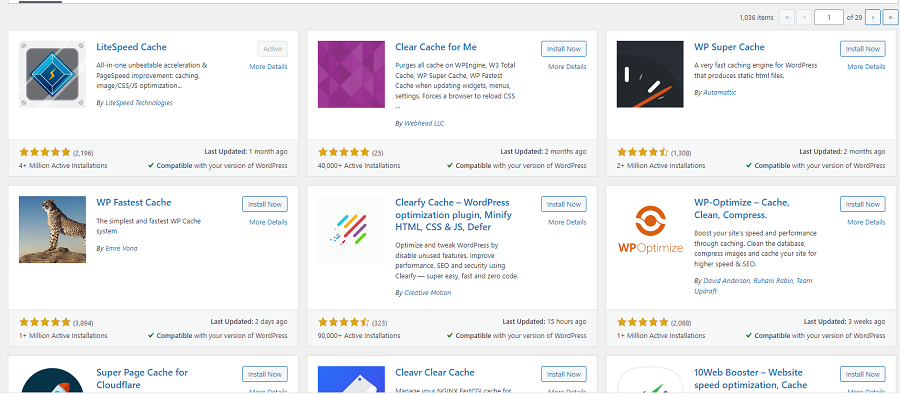Open More Details for LiteSpeed Cache
Image resolution: width=900 pixels, height=395 pixels.
click(x=268, y=67)
